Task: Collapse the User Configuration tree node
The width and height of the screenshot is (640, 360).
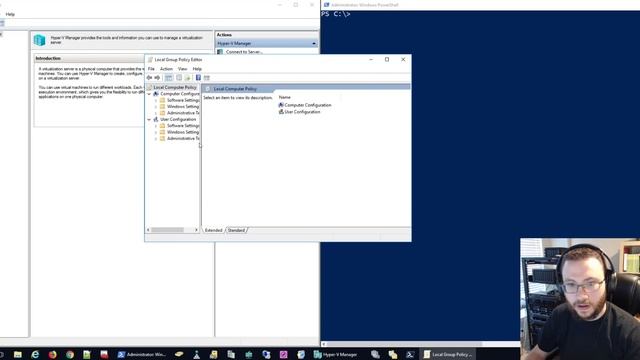Action: (149, 120)
